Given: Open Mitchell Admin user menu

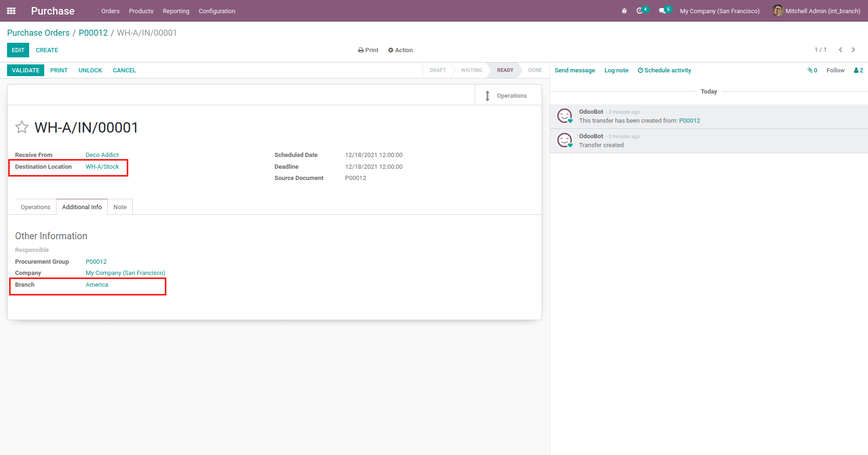Looking at the screenshot, I should (816, 11).
